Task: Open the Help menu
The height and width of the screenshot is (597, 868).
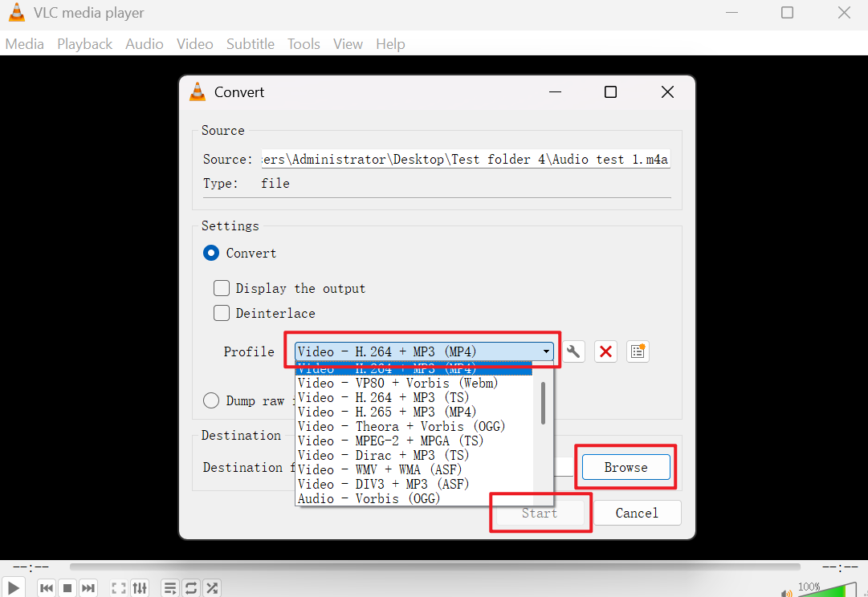Action: pyautogui.click(x=390, y=43)
